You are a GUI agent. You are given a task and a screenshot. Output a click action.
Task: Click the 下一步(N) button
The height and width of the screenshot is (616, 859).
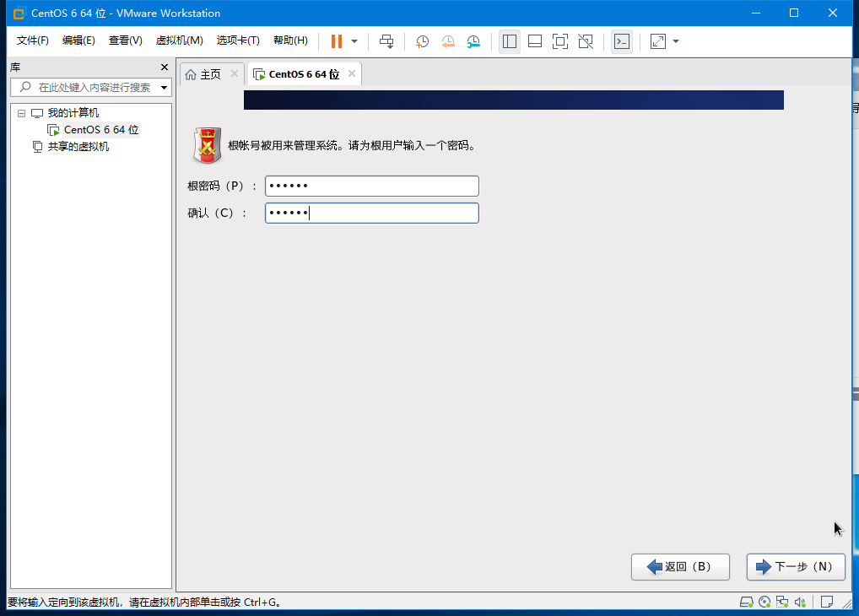click(x=794, y=566)
